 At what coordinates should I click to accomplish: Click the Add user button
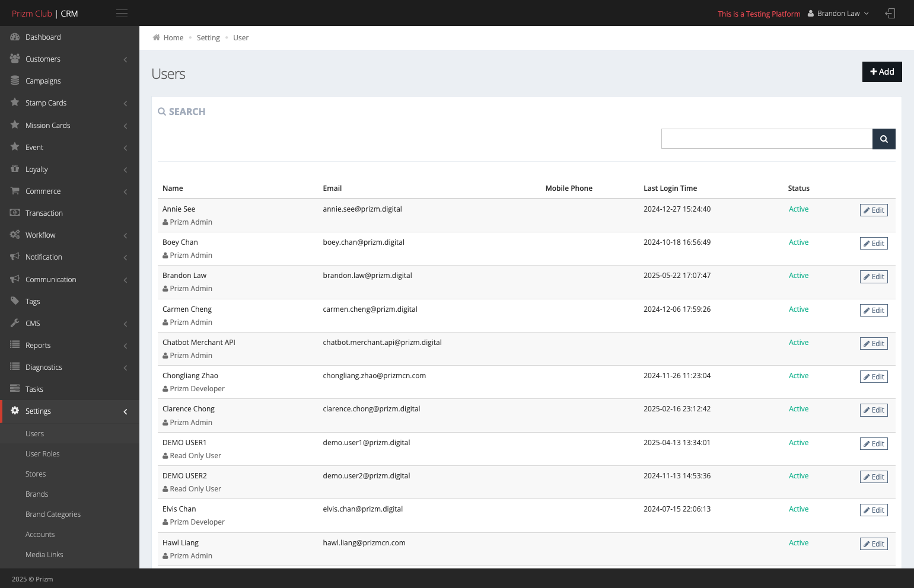click(882, 72)
